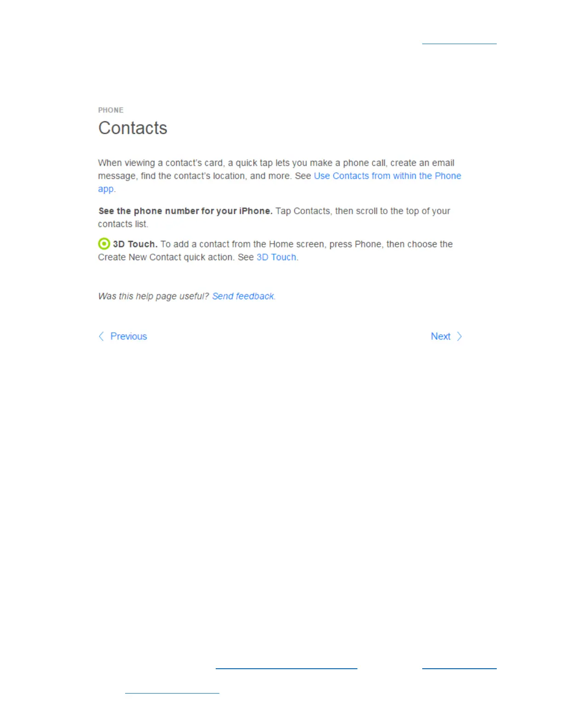Click the long underlined link in the footer center

click(x=286, y=668)
